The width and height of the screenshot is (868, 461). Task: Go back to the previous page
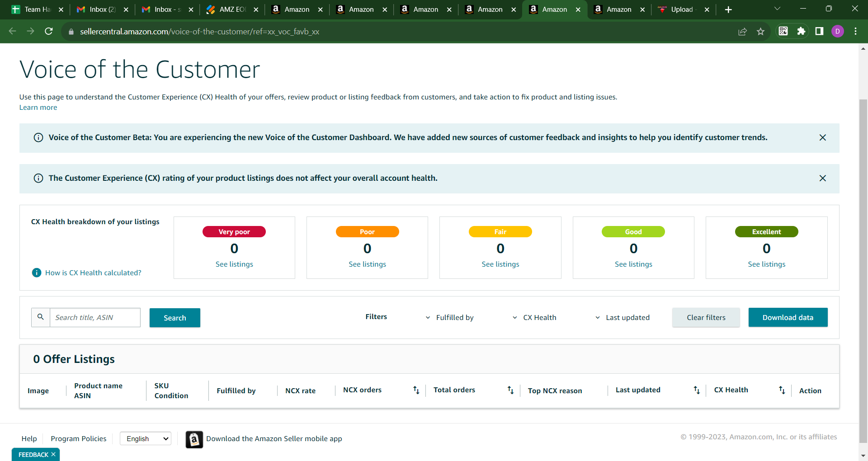click(13, 31)
